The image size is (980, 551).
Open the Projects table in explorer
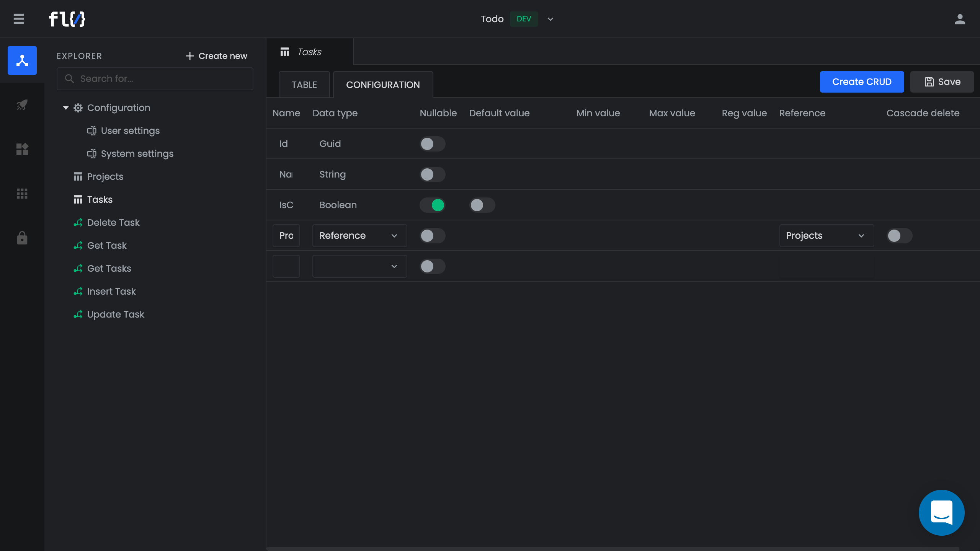[105, 177]
